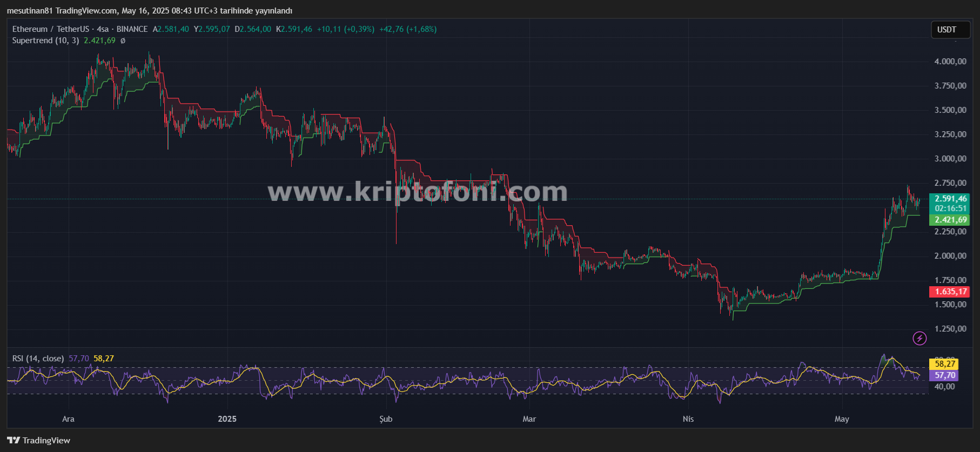Open the USDT currency selector

950,30
